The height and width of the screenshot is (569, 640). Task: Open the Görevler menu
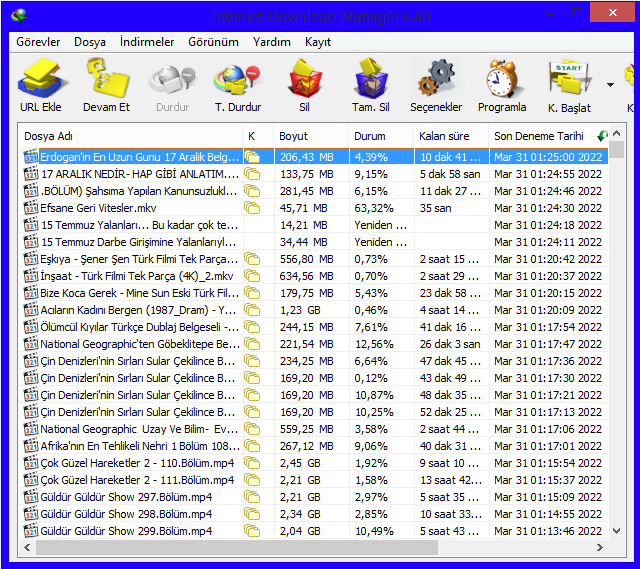point(38,42)
